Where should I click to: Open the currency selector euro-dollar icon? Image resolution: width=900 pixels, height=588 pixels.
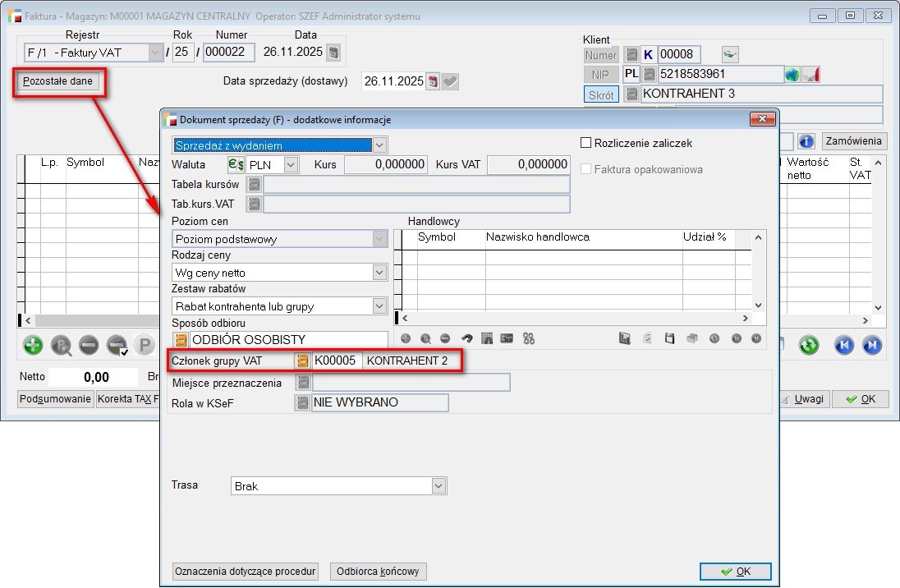236,164
